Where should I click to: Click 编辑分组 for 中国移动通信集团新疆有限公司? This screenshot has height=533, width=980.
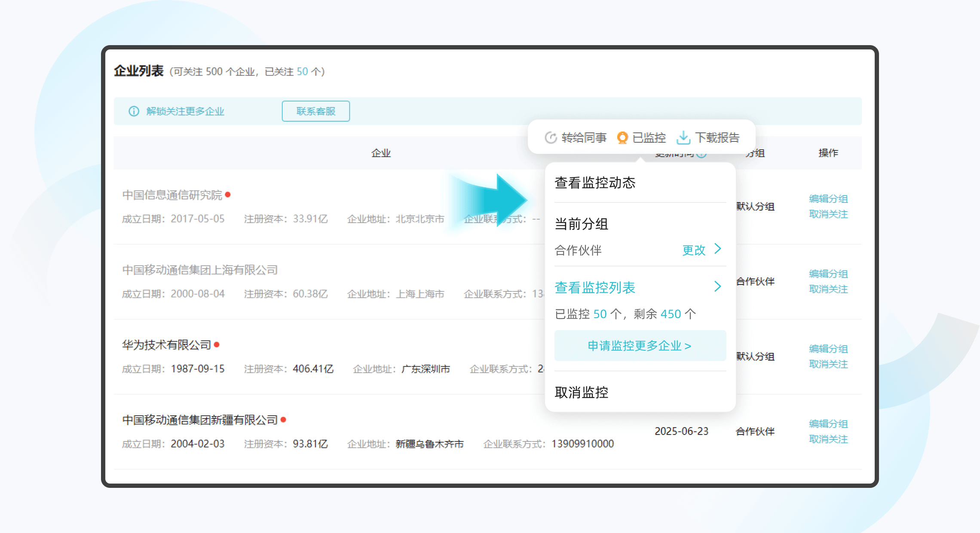pos(828,424)
